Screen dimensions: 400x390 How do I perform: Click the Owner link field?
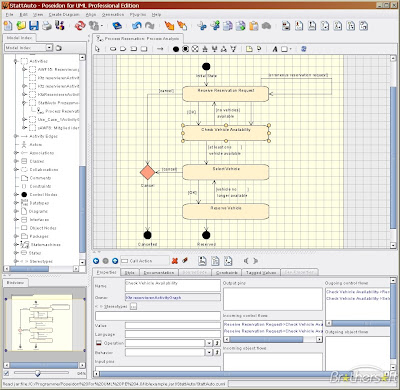(173, 297)
